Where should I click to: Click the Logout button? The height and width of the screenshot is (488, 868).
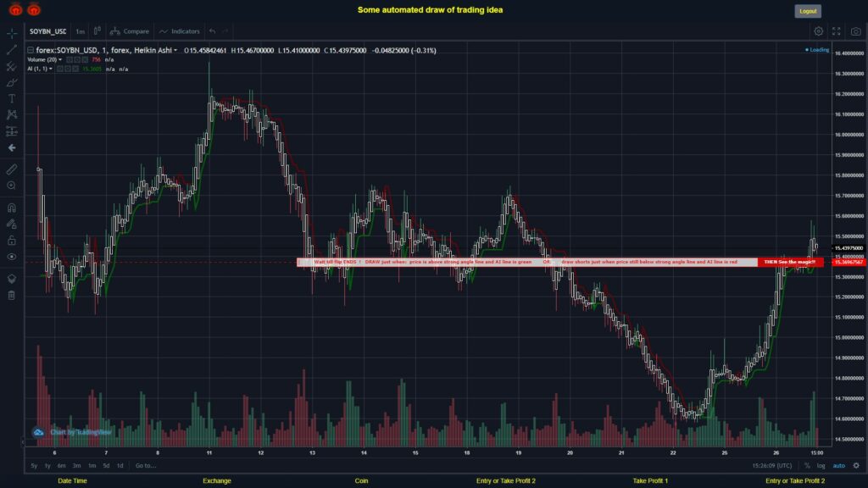808,11
